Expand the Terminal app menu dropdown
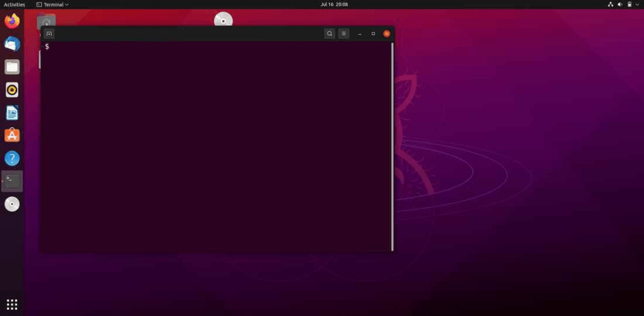This screenshot has height=316, width=644. [x=53, y=4]
